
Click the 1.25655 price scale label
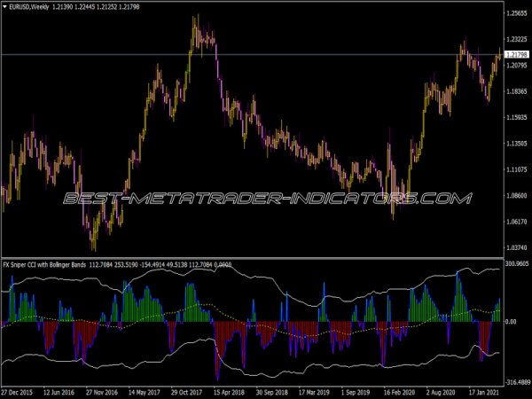[x=516, y=14]
